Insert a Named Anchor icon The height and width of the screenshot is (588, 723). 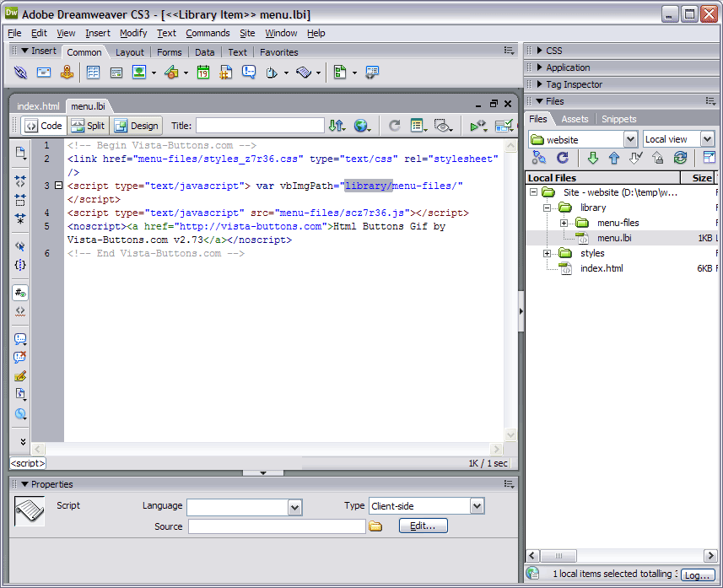coord(67,73)
